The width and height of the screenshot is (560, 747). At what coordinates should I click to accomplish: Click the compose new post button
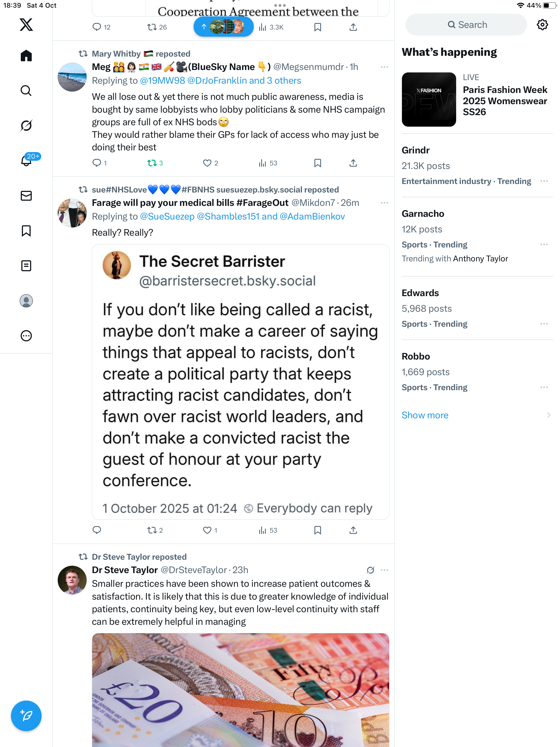pos(26,715)
